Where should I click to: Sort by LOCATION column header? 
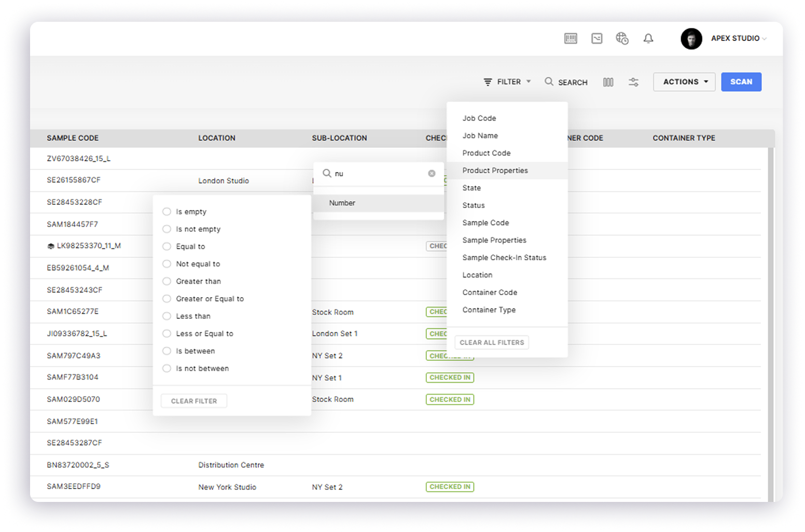click(x=217, y=138)
